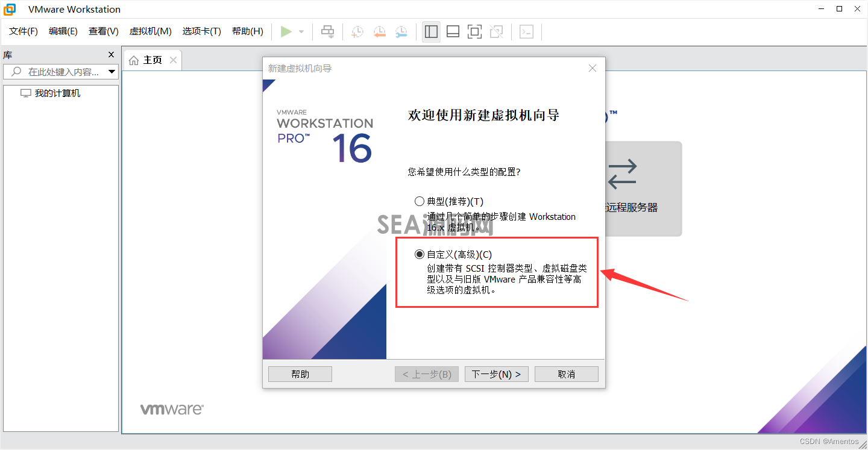Click the 帮助 button in the wizard

(x=300, y=374)
